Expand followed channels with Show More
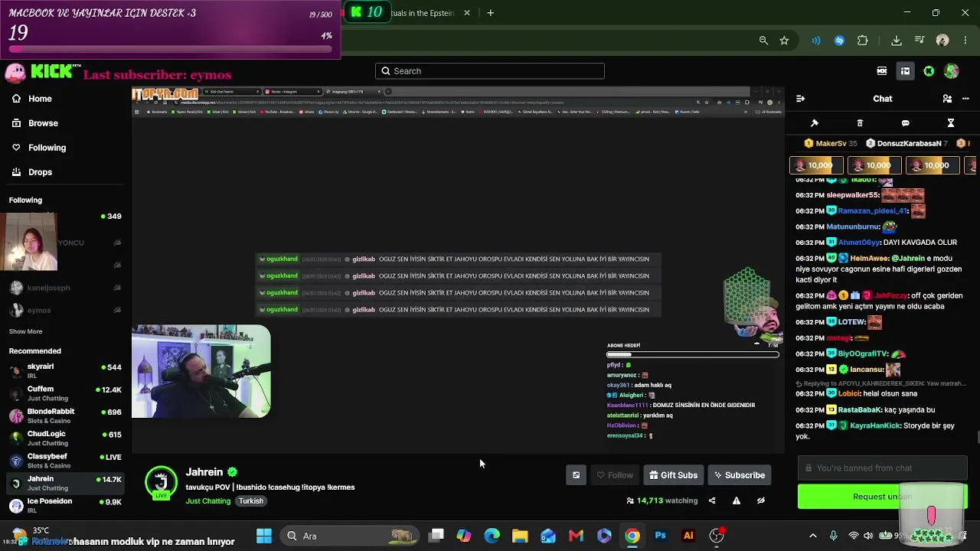 (25, 331)
